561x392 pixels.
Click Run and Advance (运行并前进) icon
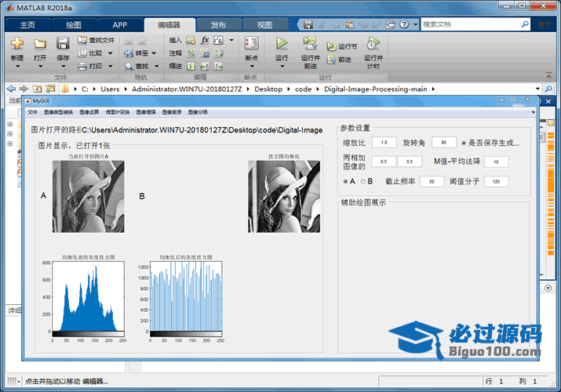(x=310, y=43)
